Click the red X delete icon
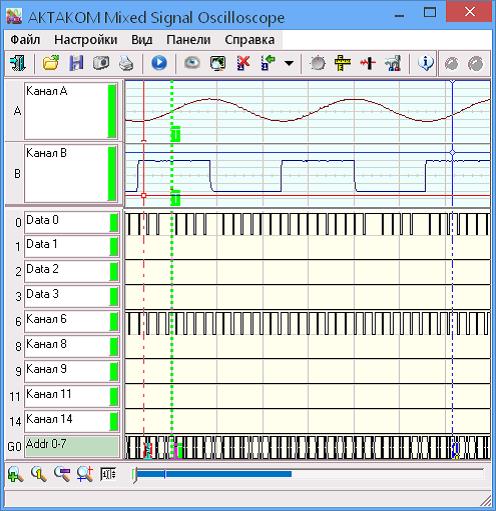Screen dimensions: 496x511 coord(243,63)
